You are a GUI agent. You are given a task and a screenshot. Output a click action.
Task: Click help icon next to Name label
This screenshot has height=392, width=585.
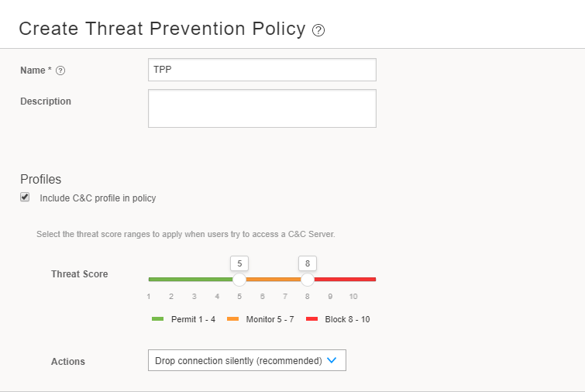pyautogui.click(x=60, y=70)
